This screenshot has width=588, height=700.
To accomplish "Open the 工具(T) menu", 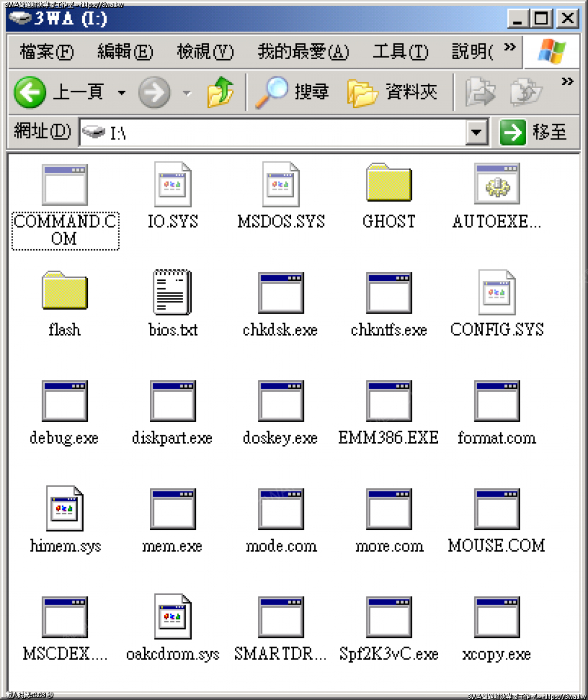I will [400, 52].
